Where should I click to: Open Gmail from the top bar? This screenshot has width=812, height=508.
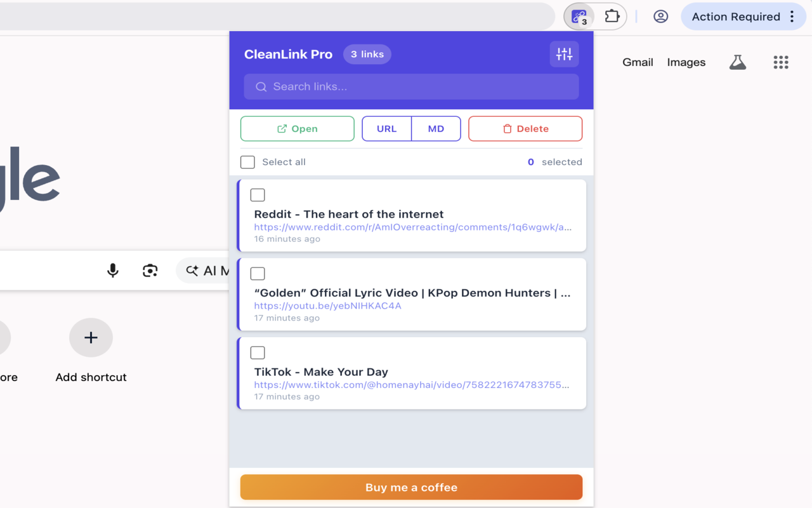(x=637, y=62)
